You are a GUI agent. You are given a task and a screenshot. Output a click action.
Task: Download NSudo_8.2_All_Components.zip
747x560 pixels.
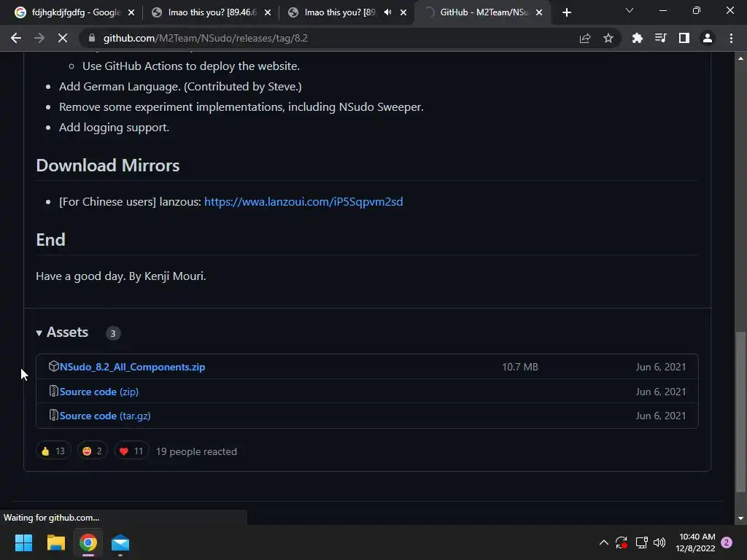(x=132, y=367)
